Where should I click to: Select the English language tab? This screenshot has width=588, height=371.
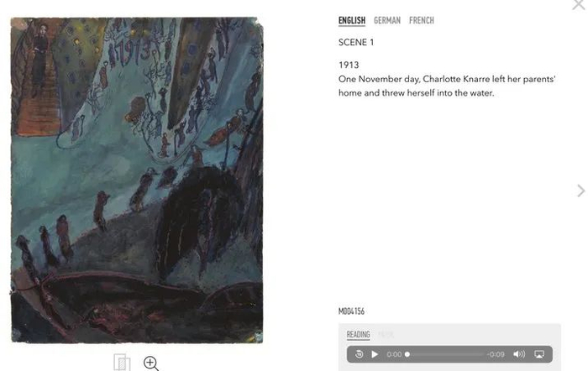(352, 21)
